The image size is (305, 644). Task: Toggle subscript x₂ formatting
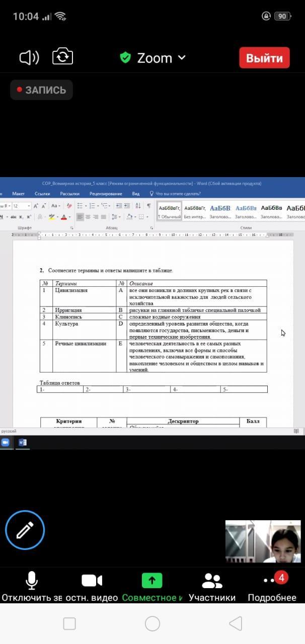(22, 217)
